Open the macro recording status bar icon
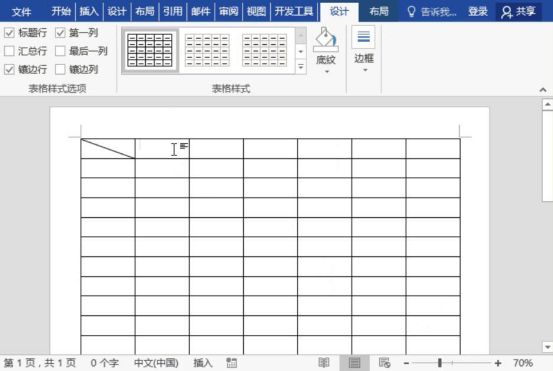Viewport: 553px width, 371px height. pyautogui.click(x=231, y=363)
